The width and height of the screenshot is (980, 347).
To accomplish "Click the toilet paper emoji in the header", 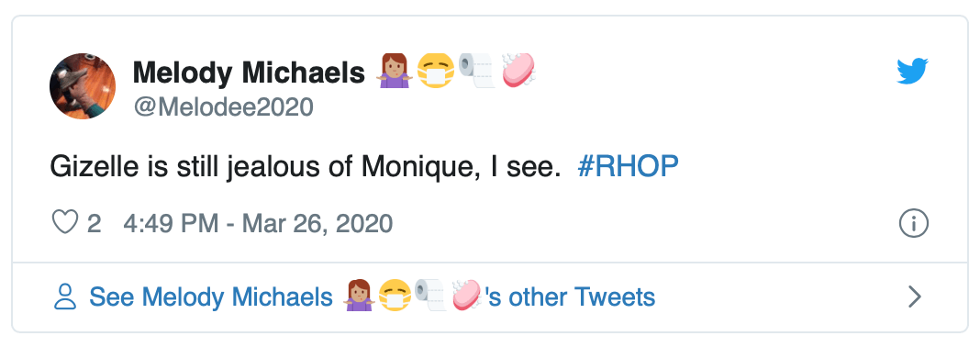I will click(x=475, y=70).
